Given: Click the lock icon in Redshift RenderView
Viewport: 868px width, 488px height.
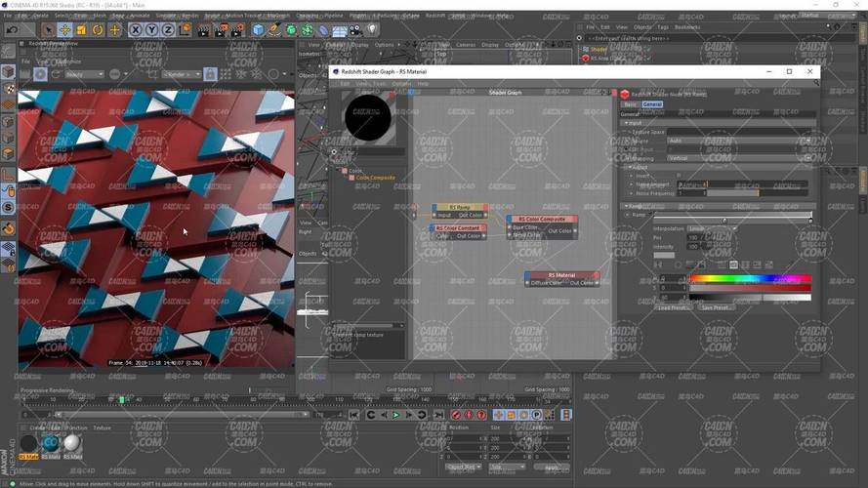Looking at the screenshot, I should pos(210,74).
